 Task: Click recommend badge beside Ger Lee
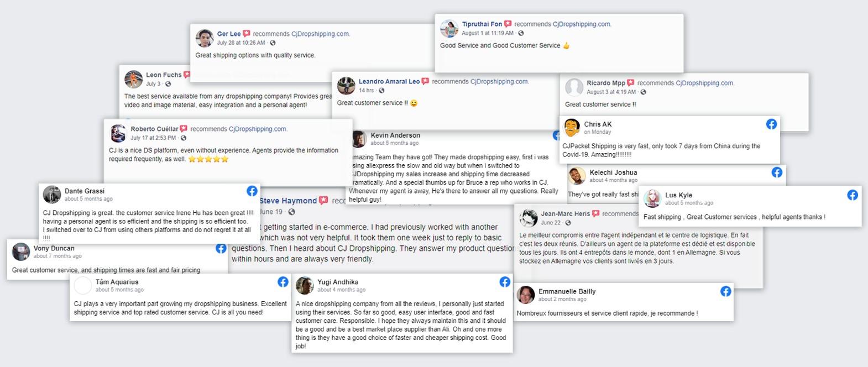[247, 34]
